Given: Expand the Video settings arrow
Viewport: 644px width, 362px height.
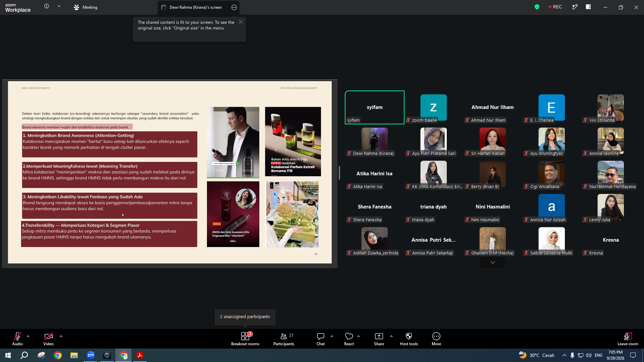Looking at the screenshot, I should pyautogui.click(x=61, y=336).
